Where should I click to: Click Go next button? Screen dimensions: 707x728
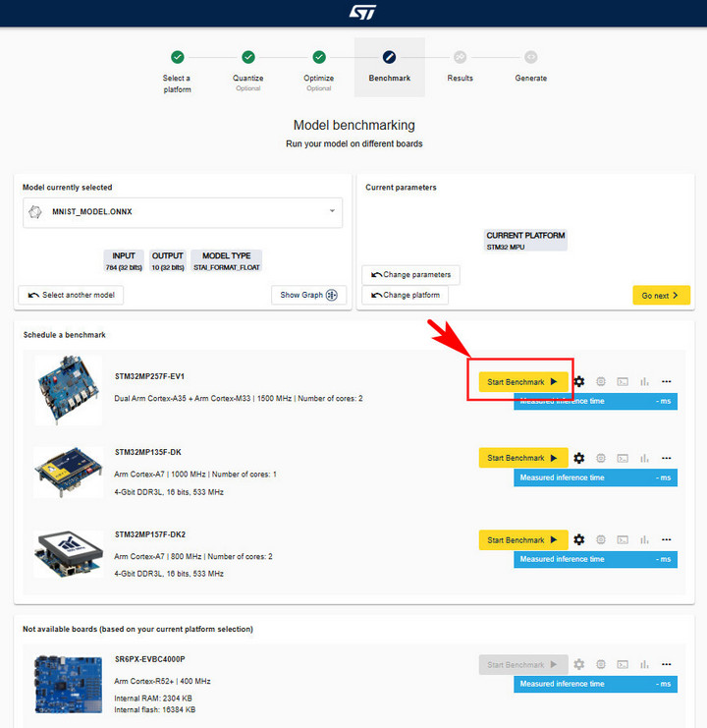pos(661,296)
